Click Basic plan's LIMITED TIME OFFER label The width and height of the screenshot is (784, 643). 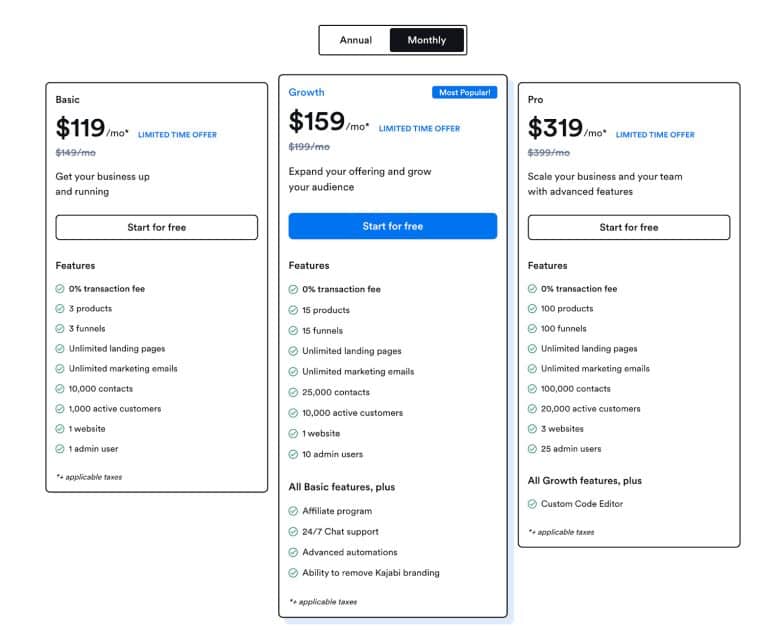(x=177, y=135)
